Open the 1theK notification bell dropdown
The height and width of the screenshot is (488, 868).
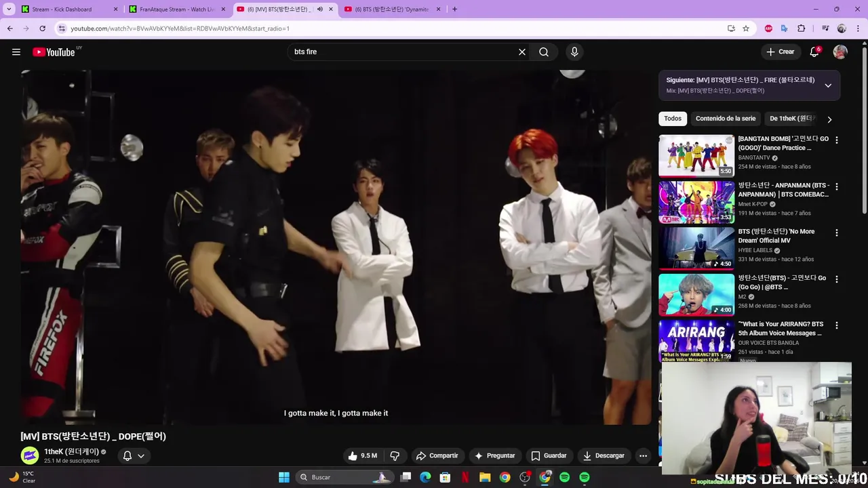point(134,455)
